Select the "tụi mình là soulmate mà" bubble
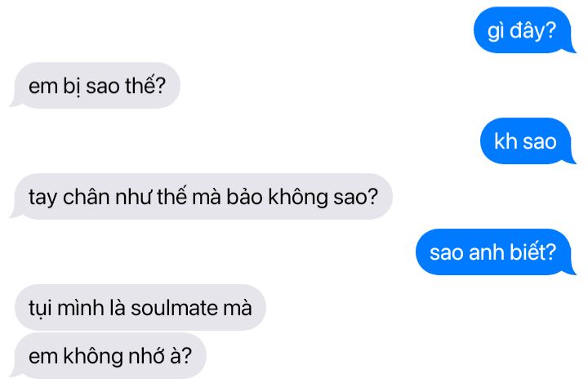The width and height of the screenshot is (588, 392). click(x=140, y=308)
